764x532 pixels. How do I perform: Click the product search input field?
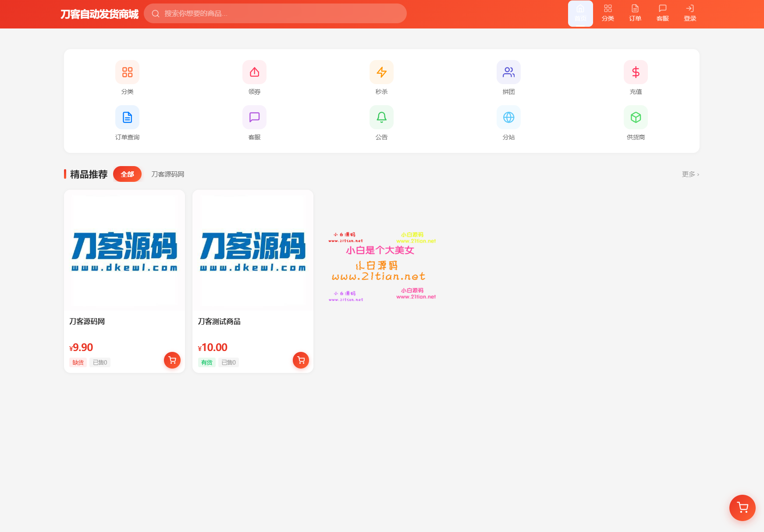[281, 14]
